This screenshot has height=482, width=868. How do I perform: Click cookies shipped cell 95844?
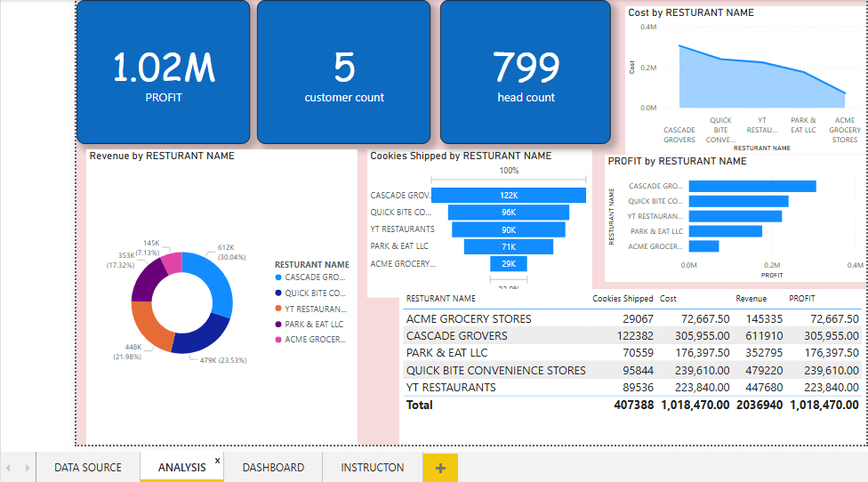coord(638,370)
